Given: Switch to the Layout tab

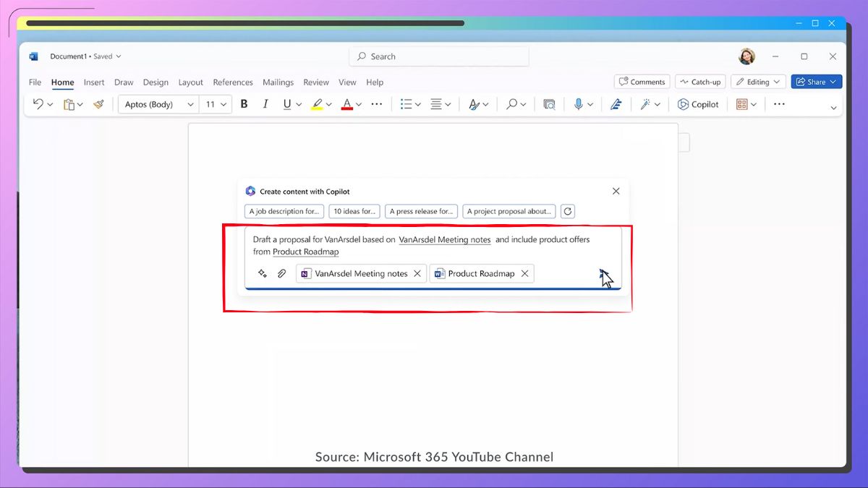Looking at the screenshot, I should point(191,82).
